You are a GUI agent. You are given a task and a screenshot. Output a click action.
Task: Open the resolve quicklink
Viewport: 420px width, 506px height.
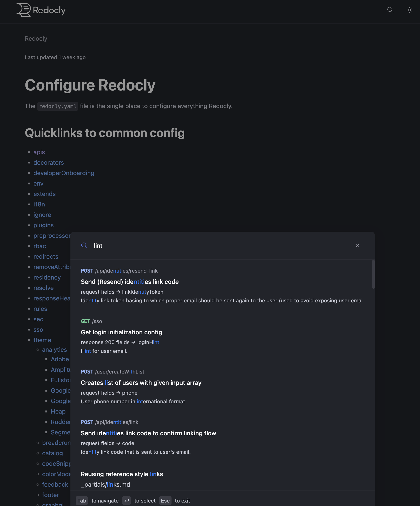[44, 288]
